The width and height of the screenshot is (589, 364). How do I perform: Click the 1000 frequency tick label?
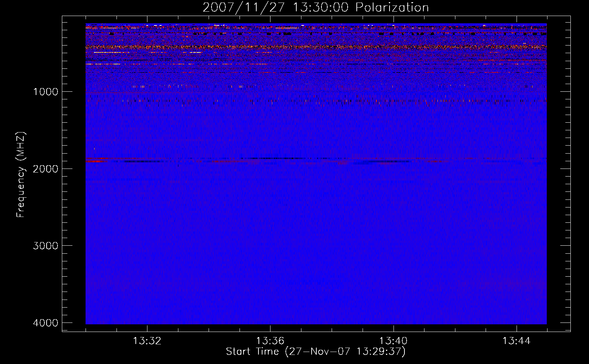(x=46, y=91)
